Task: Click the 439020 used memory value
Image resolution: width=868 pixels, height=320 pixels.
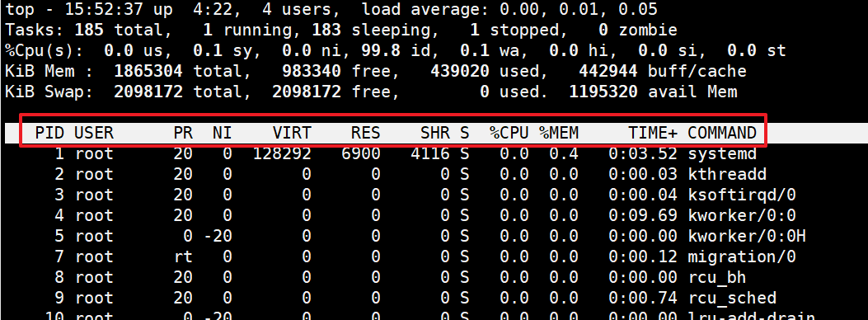Action: click(459, 72)
